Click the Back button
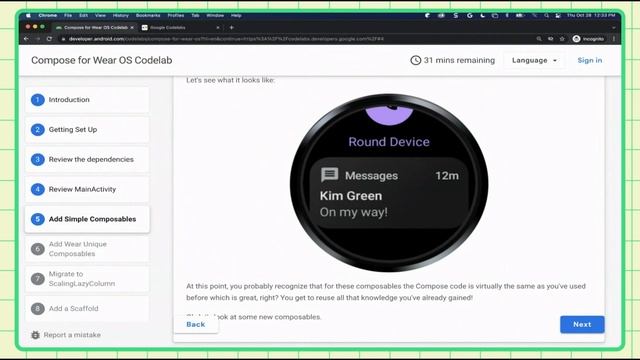 [196, 324]
